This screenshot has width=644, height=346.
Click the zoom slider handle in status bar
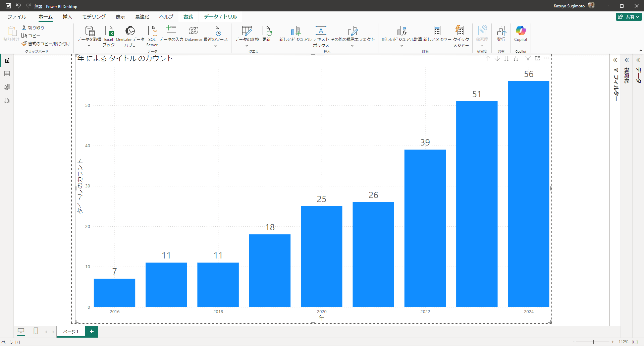[593, 342]
